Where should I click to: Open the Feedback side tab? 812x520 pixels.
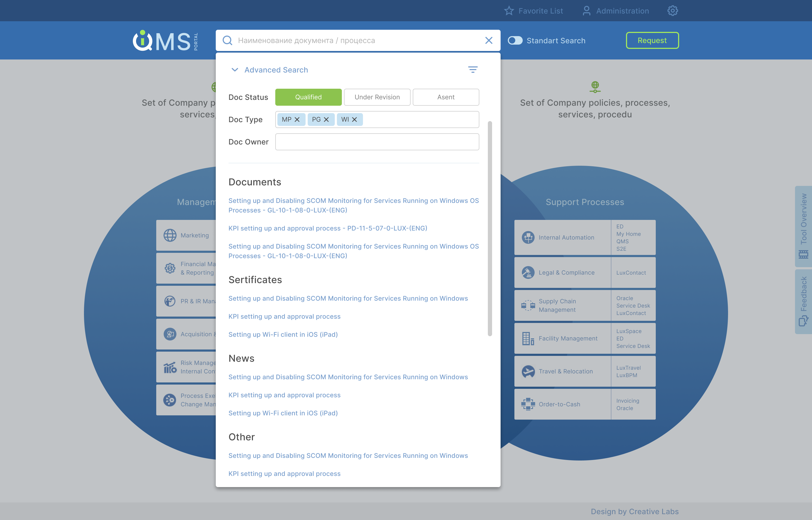pos(803,301)
